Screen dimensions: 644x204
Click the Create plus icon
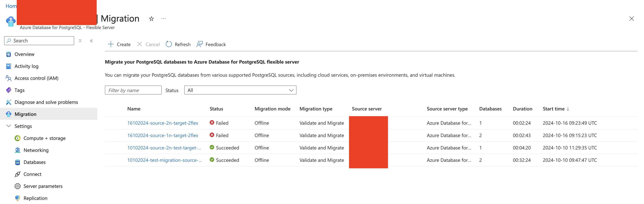[x=110, y=44]
